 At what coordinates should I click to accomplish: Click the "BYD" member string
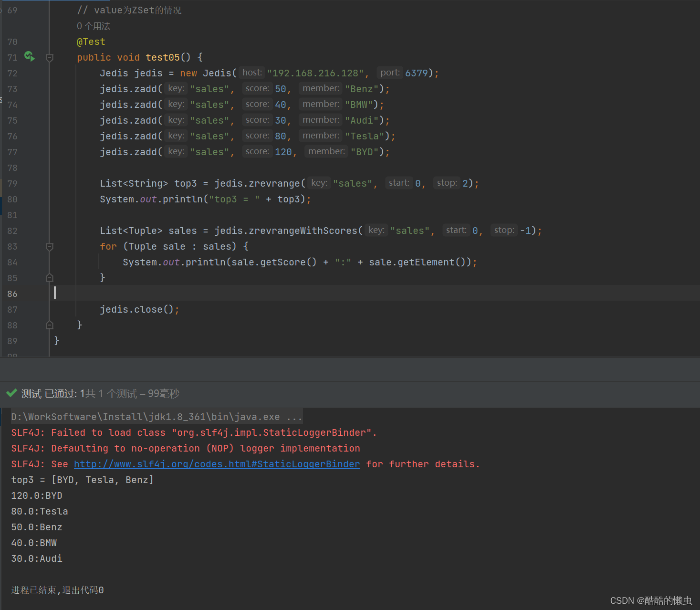[365, 152]
